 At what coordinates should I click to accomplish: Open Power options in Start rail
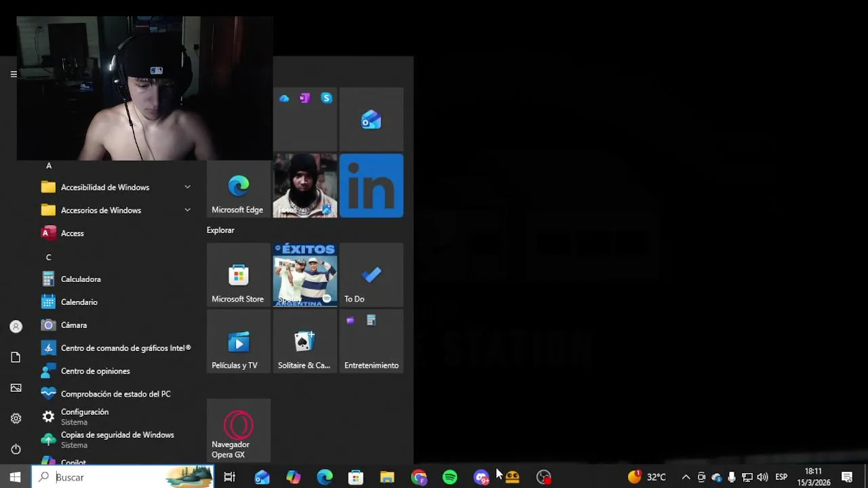[16, 449]
